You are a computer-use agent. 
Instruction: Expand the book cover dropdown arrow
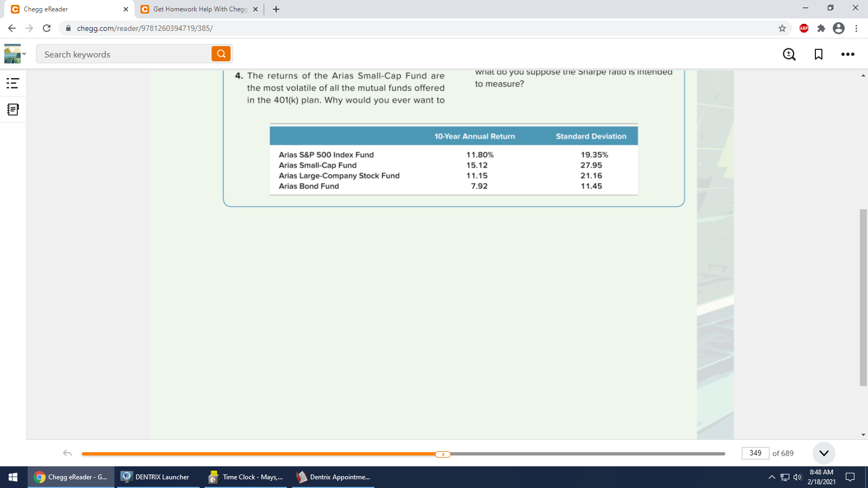click(24, 54)
